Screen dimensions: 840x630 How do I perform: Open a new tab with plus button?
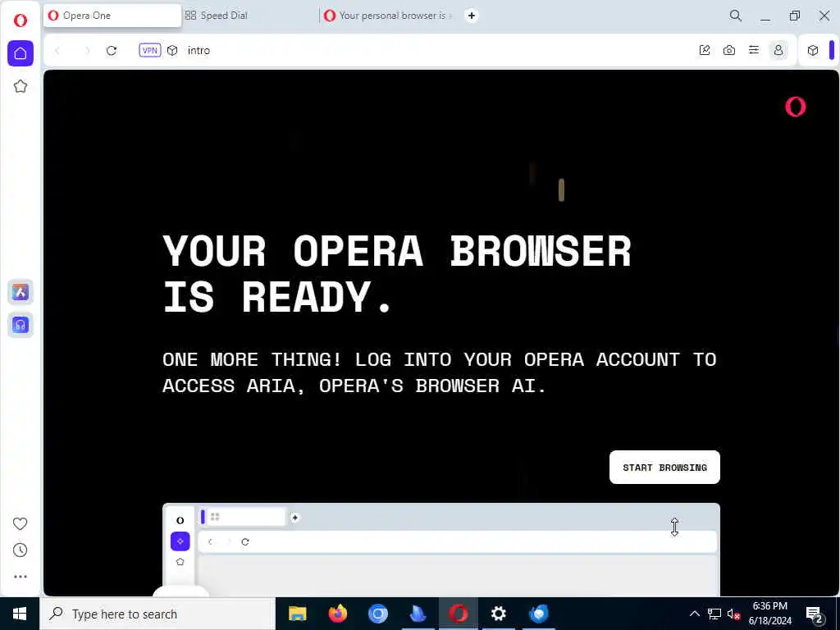[x=472, y=16]
